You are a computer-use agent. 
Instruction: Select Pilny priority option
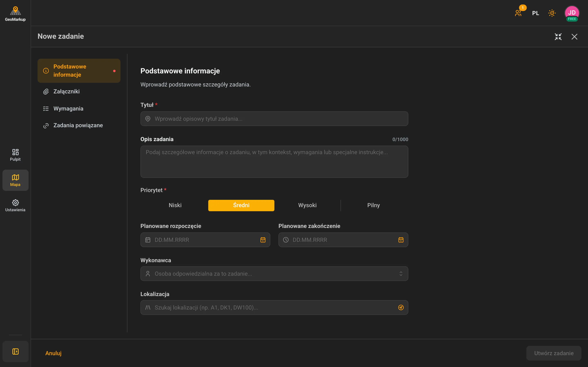coord(373,205)
